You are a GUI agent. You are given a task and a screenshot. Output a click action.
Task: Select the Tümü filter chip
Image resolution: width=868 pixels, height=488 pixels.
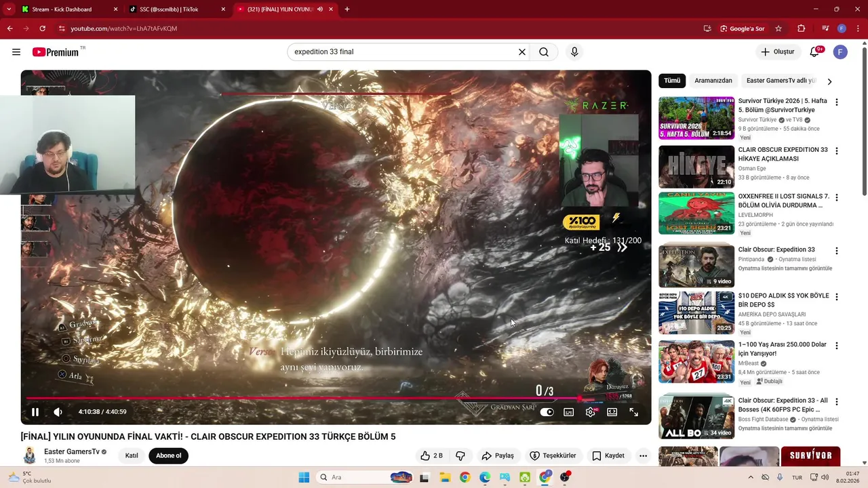tap(672, 81)
